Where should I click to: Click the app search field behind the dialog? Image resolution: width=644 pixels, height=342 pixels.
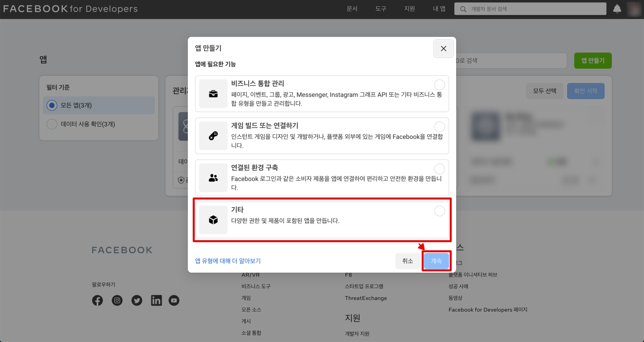[512, 60]
